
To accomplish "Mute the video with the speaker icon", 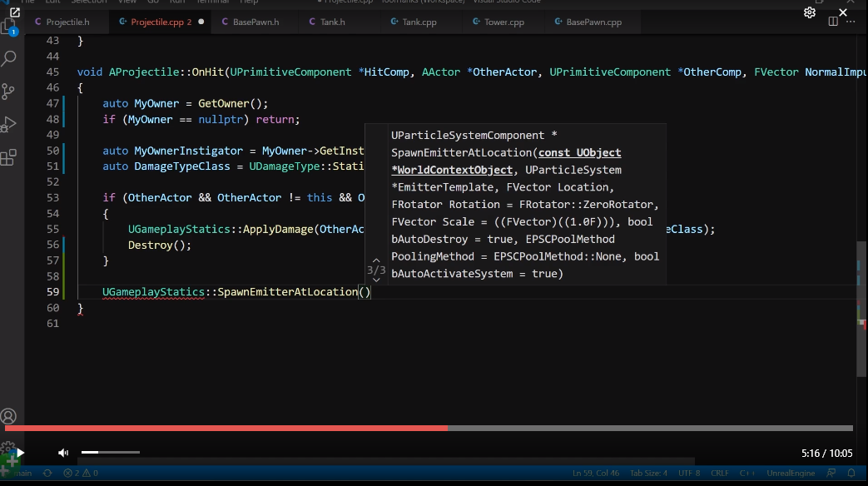I will [63, 453].
